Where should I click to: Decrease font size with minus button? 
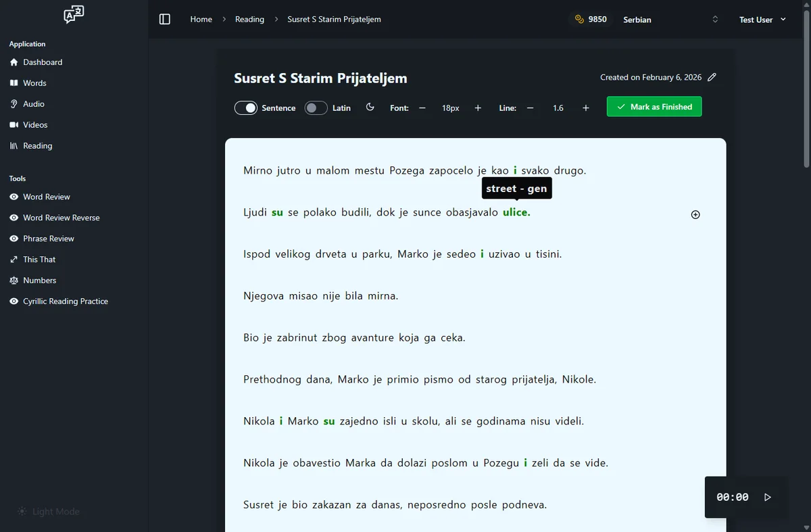point(422,108)
